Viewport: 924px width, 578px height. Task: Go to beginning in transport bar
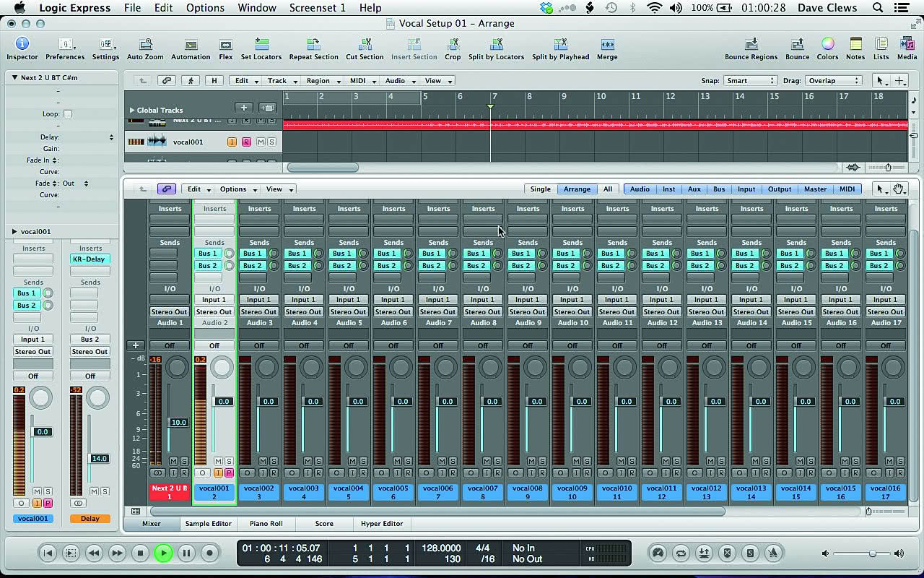coord(48,553)
